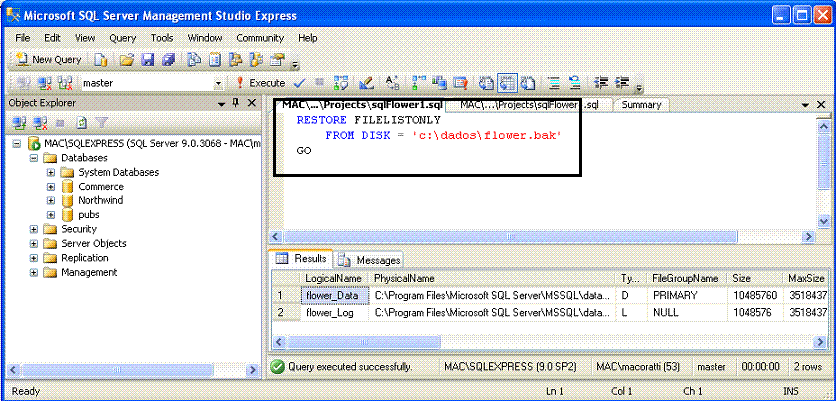
Task: Click the flower_Data cell
Action: pyautogui.click(x=335, y=295)
